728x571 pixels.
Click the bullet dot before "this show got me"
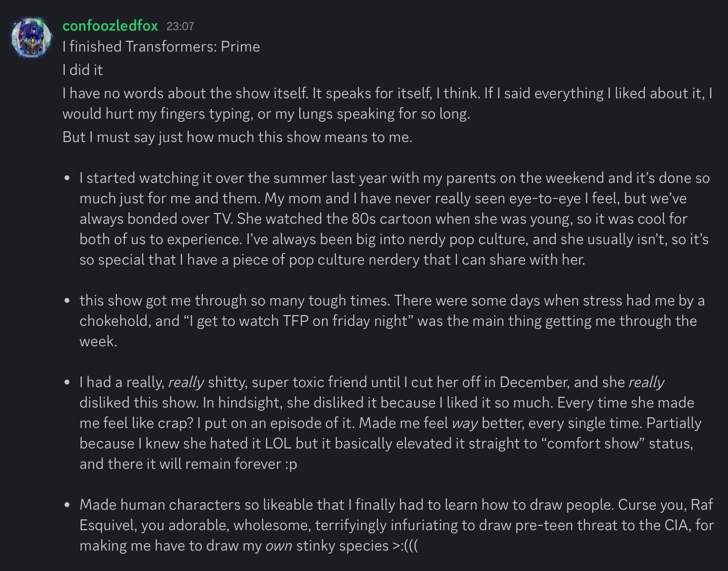(x=67, y=301)
